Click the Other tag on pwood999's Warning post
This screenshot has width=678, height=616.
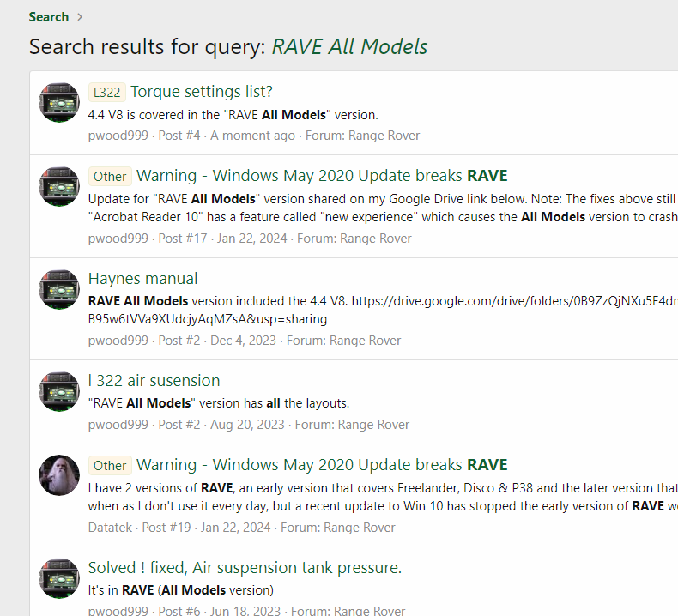tap(110, 177)
